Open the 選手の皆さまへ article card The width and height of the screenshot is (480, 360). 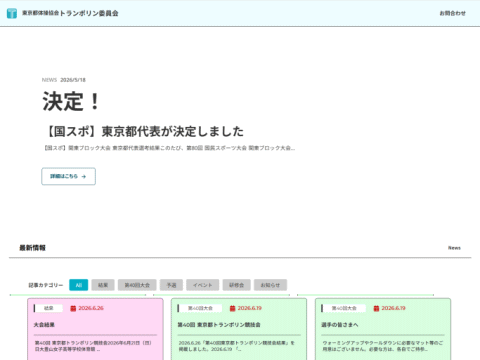tap(383, 329)
